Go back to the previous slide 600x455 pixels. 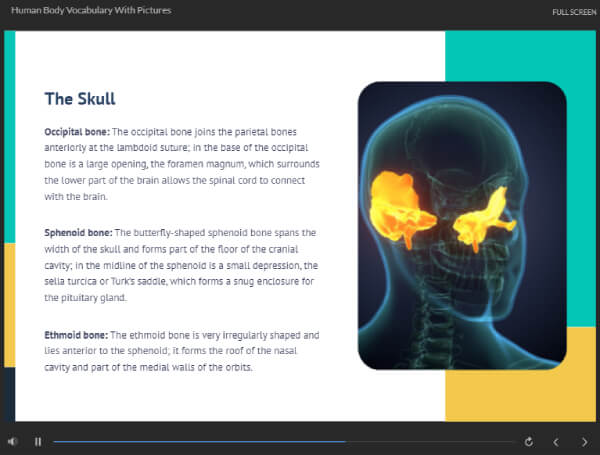[556, 442]
